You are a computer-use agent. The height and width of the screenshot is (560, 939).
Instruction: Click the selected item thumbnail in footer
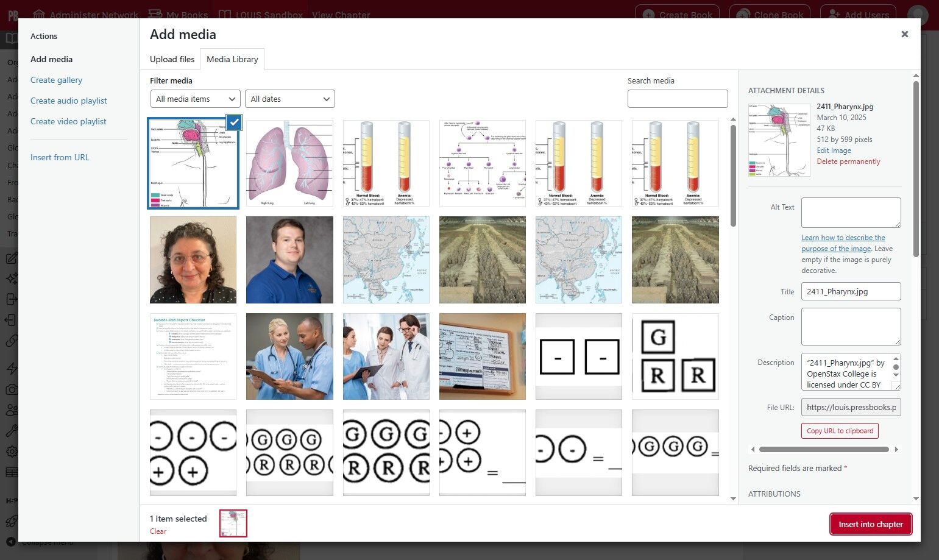click(x=233, y=523)
